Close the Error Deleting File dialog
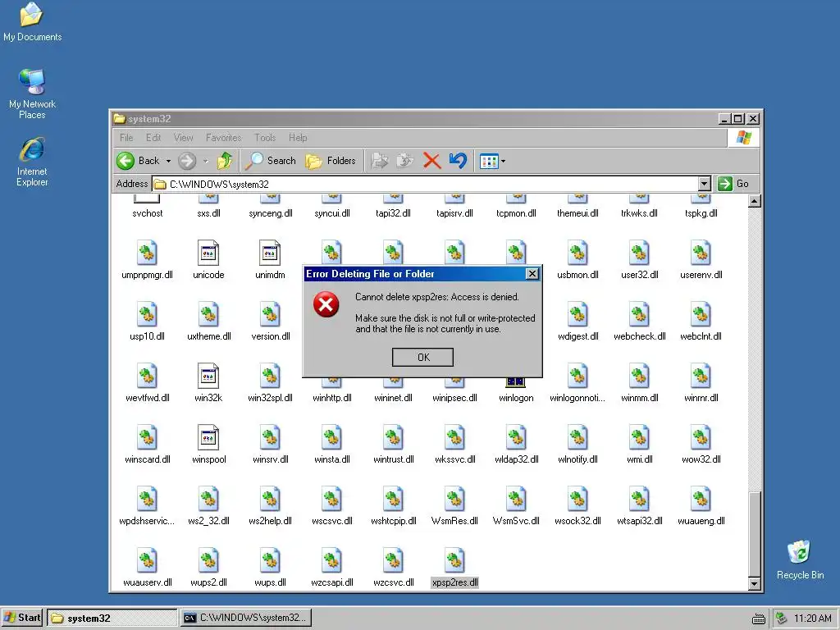 tap(532, 274)
